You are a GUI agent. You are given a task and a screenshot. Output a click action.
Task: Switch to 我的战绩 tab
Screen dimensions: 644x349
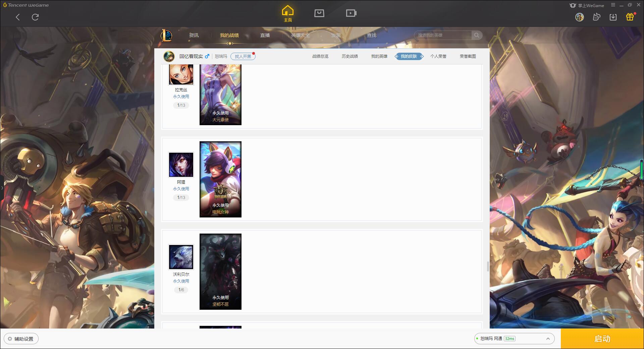click(229, 35)
